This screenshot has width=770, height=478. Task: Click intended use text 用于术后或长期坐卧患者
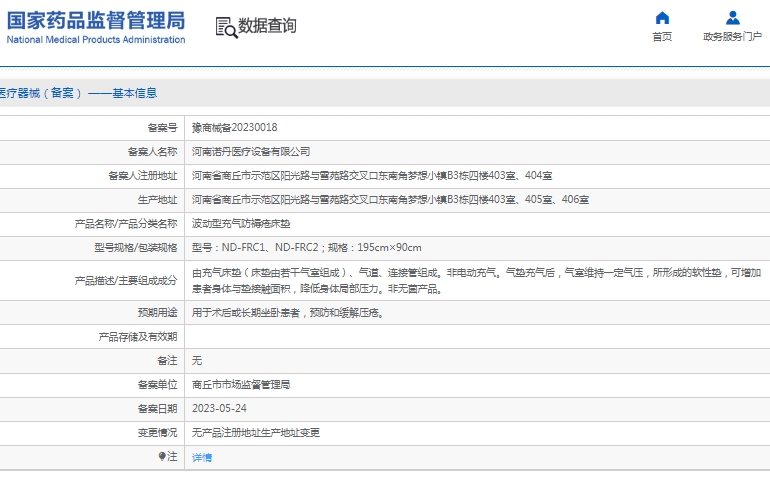(288, 313)
